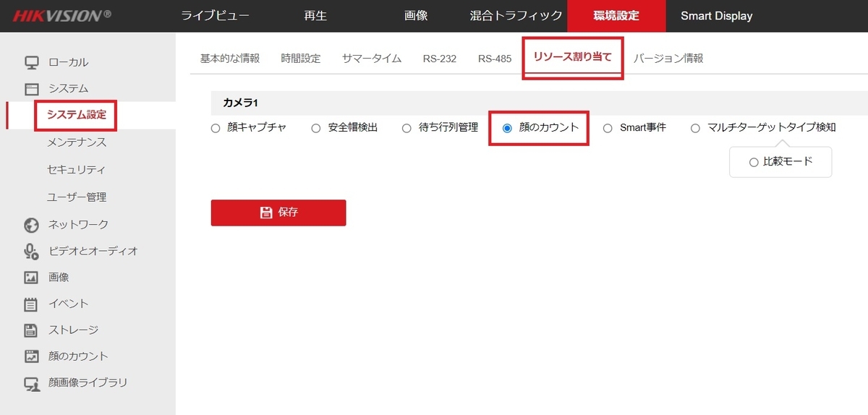The height and width of the screenshot is (415, 868).
Task: Click the window icon beside システム
Action: 31,89
